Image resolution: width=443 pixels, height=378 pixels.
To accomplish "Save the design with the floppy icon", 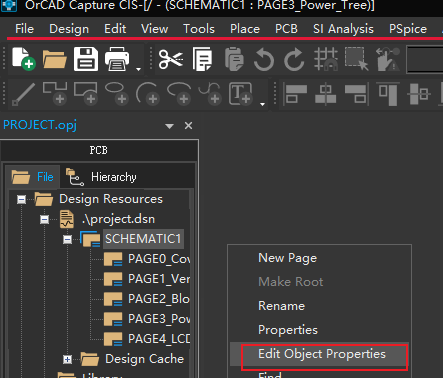I will 86,59.
